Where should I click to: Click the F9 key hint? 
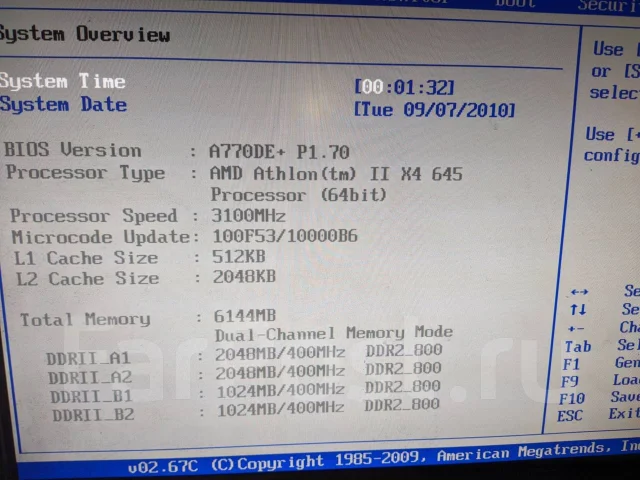pos(570,382)
